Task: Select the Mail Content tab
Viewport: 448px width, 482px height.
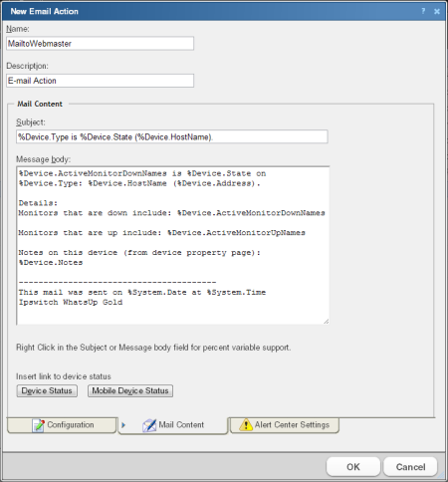Action: tap(173, 425)
